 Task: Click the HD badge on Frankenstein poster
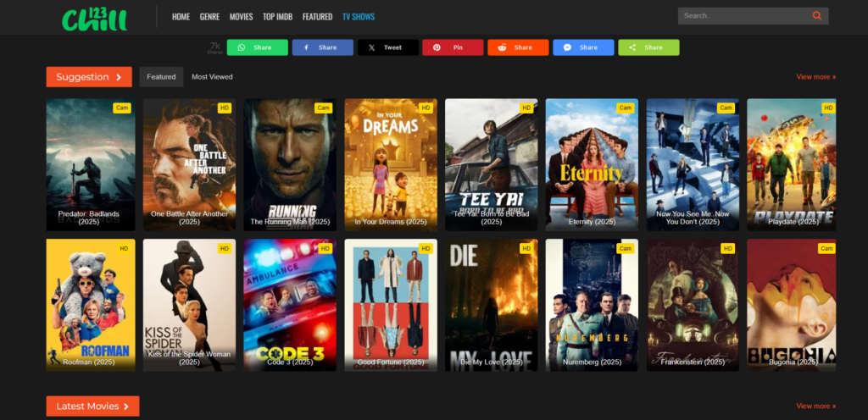point(728,249)
